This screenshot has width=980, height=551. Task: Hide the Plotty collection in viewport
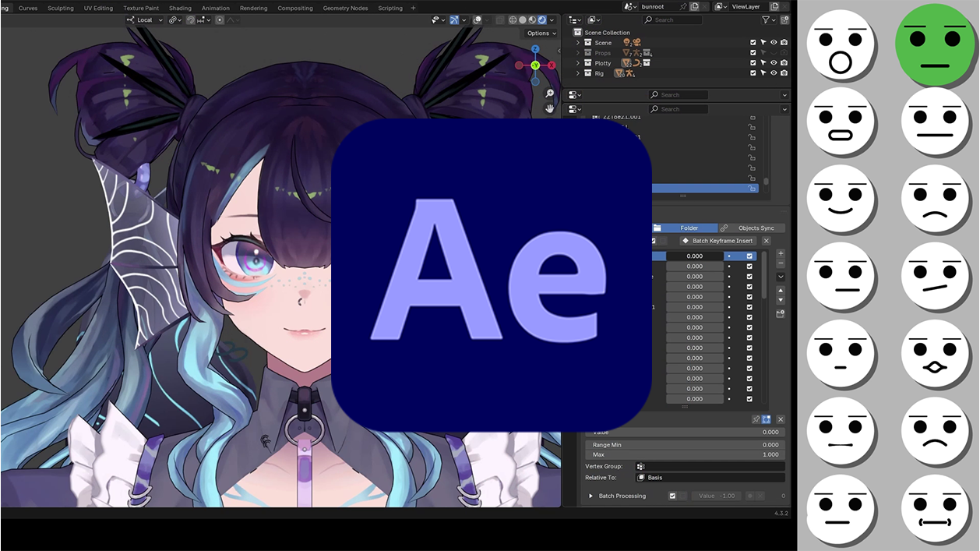pyautogui.click(x=774, y=63)
